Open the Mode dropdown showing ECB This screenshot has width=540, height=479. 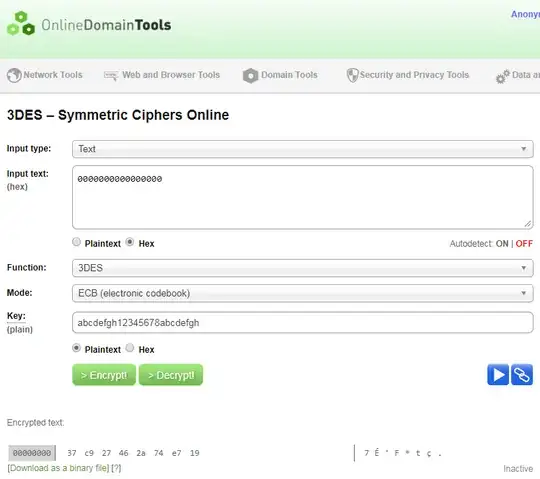[303, 293]
